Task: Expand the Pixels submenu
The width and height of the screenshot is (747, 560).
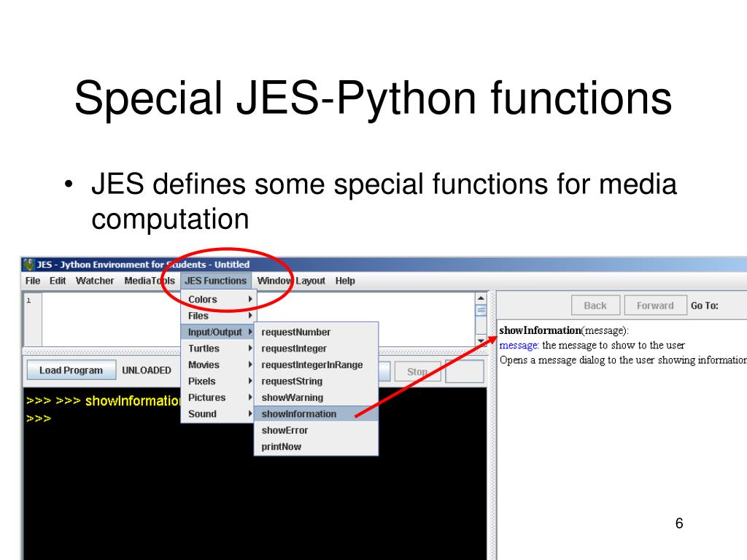Action: 219,381
